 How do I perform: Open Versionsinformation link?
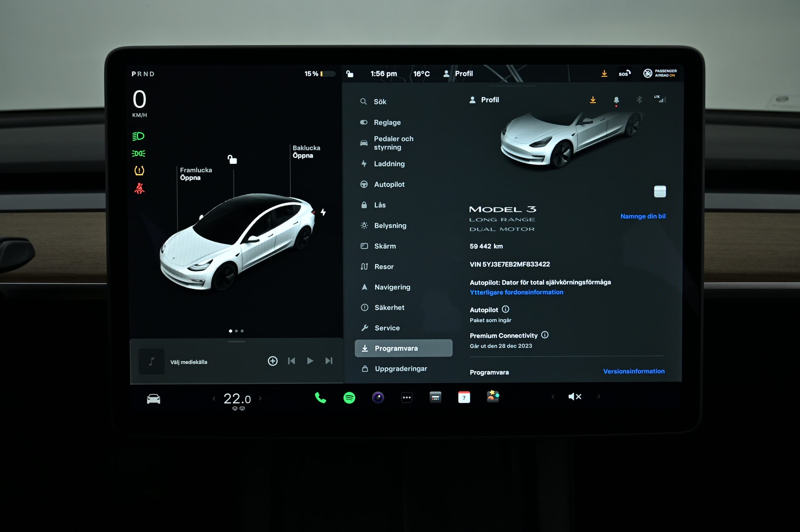(x=634, y=371)
